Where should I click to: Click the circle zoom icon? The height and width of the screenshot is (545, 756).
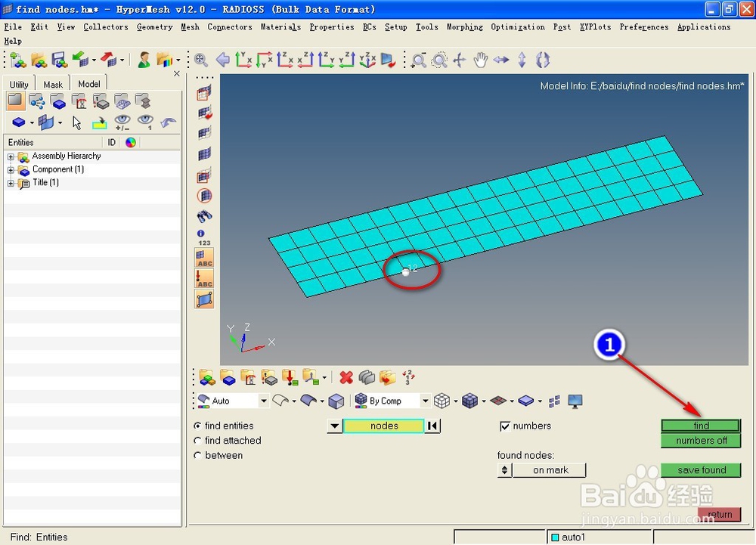tap(438, 60)
